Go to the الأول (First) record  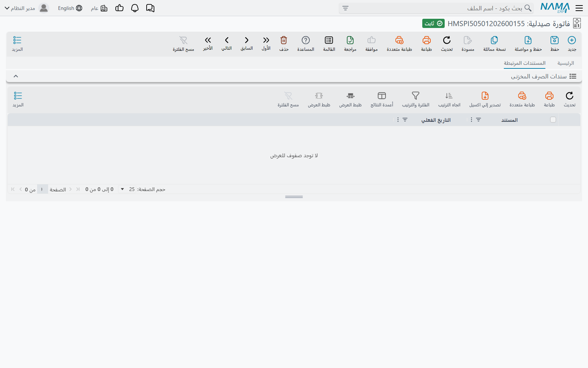click(266, 40)
